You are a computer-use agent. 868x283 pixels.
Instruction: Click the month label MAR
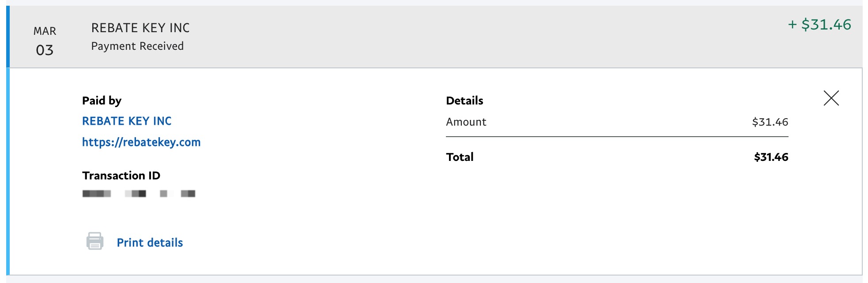point(45,31)
